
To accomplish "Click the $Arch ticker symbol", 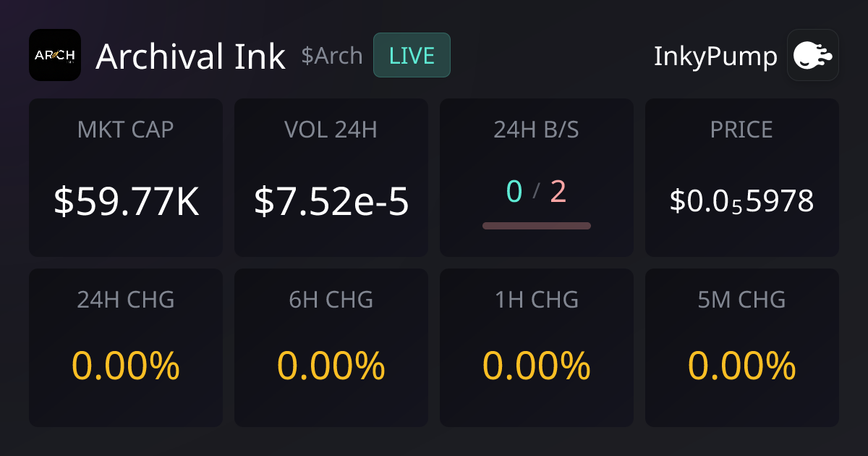I will [x=332, y=56].
